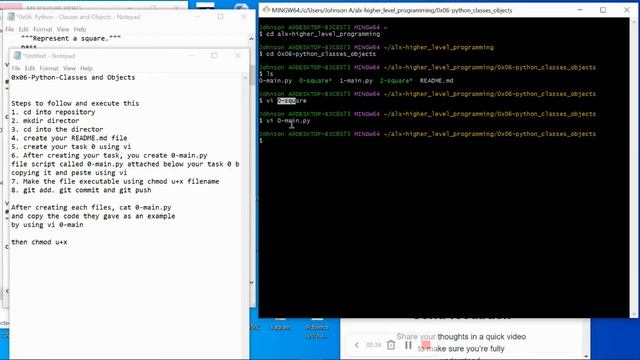Viewport: 640px width, 360px height.
Task: Click the scroll up arrow in 0x06 Python Notepad
Action: click(x=251, y=39)
